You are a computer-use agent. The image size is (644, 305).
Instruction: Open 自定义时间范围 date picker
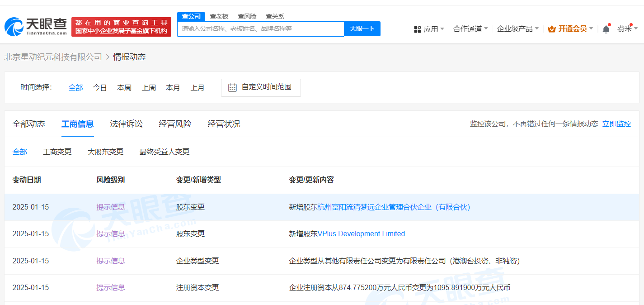pos(261,87)
